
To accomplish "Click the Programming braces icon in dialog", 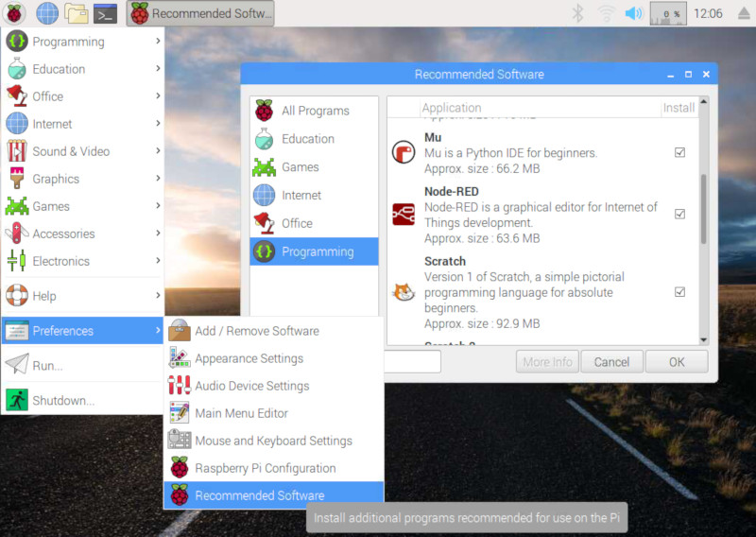I will click(x=265, y=251).
